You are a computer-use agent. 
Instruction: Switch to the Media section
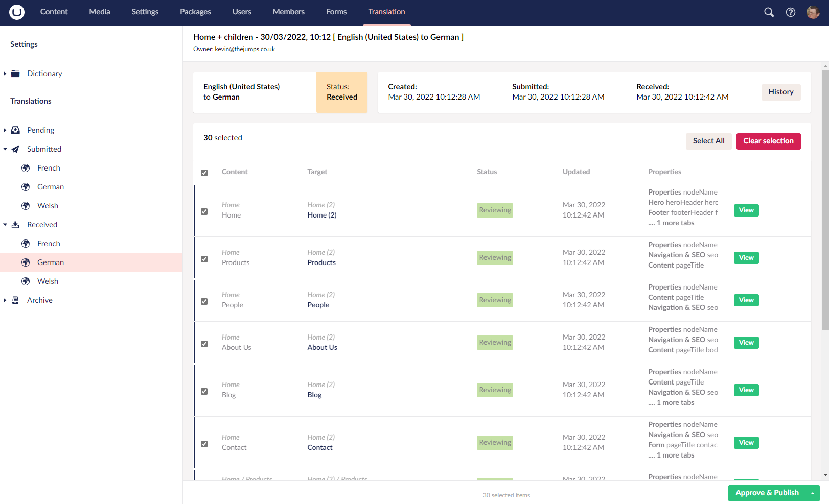(x=99, y=12)
